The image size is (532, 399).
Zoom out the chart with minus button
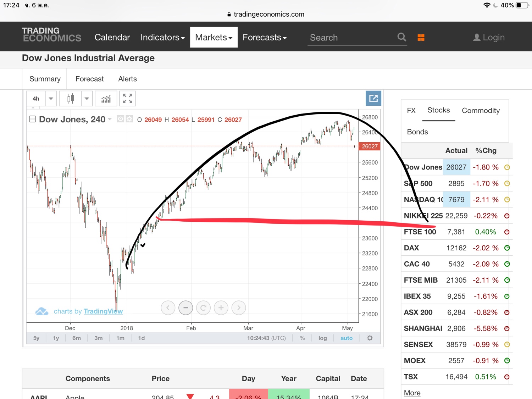coord(185,307)
